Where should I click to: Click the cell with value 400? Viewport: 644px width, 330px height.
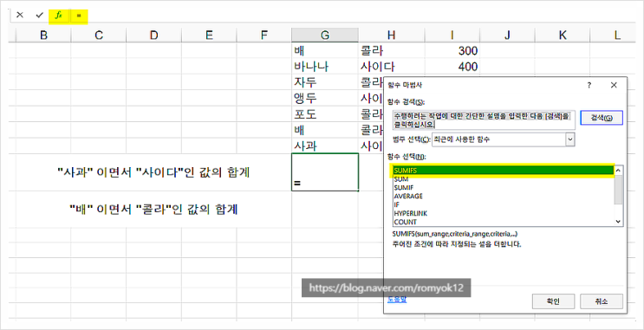452,67
